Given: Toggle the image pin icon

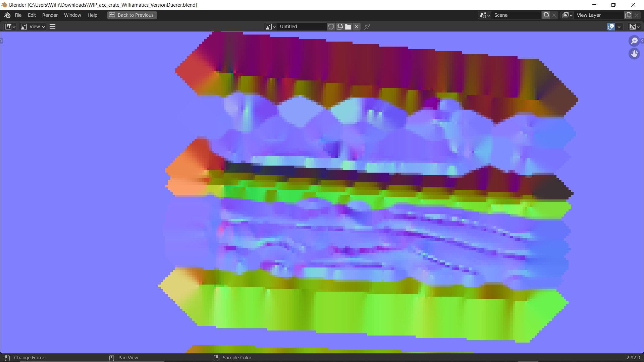Looking at the screenshot, I should pyautogui.click(x=367, y=26).
